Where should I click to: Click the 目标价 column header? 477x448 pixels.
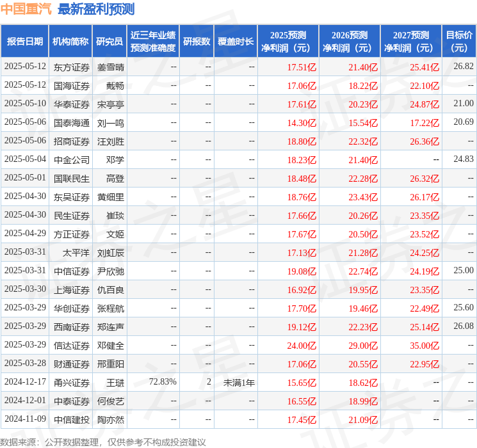459,42
